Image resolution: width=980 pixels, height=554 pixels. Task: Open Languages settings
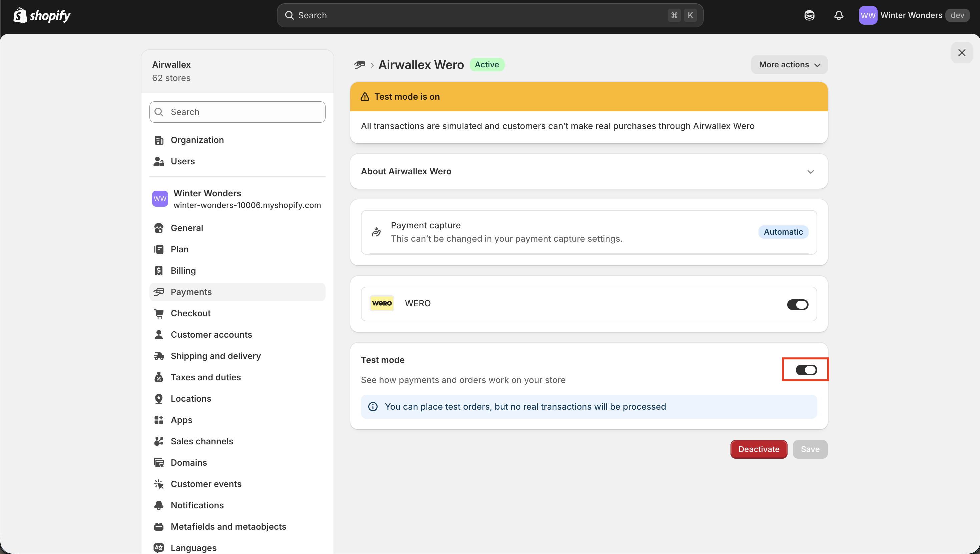[x=237, y=548]
